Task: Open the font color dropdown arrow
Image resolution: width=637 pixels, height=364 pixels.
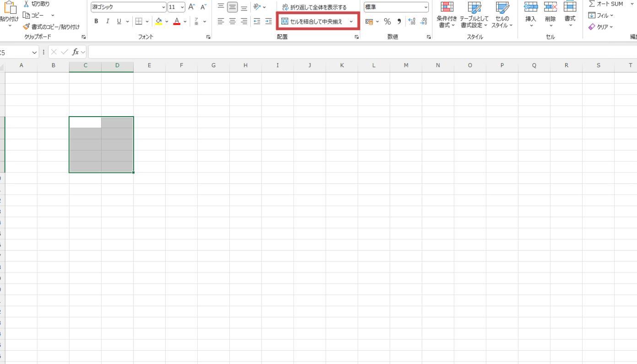Action: [185, 21]
